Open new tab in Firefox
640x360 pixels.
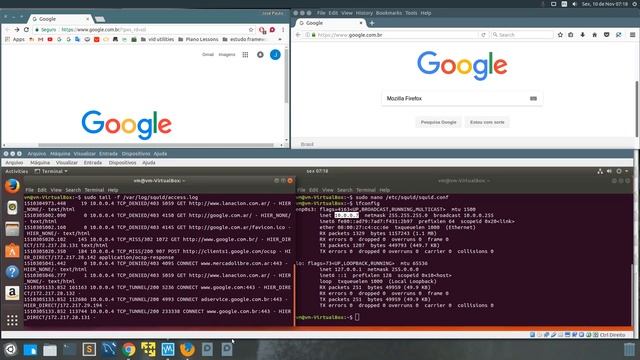[x=372, y=23]
